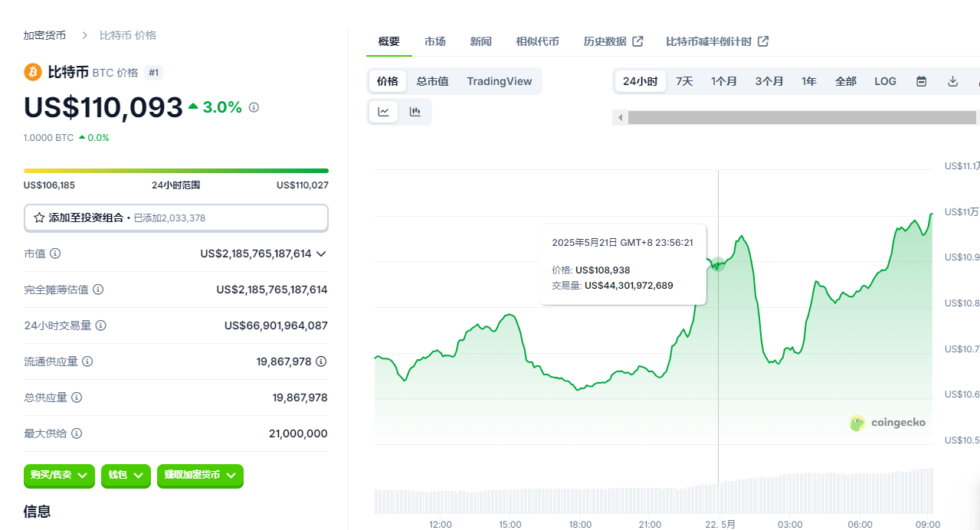Open info icon next to 24小时交易量

pos(100,326)
